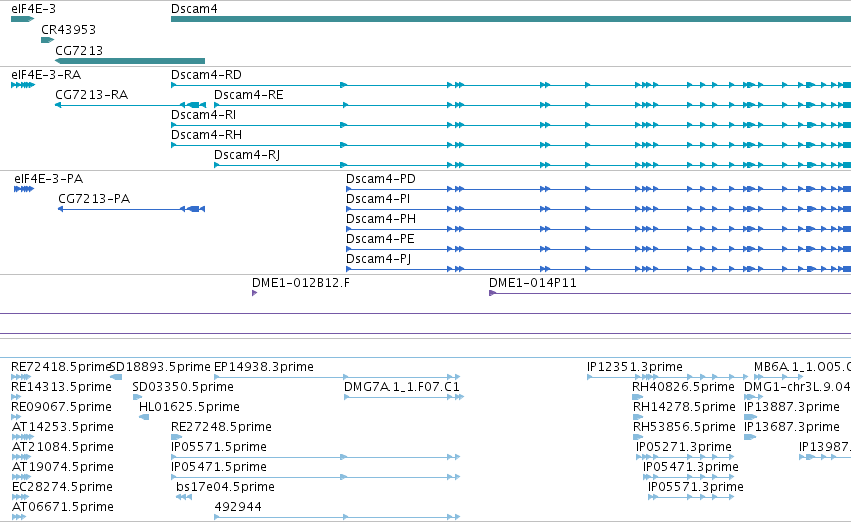Select EST label IP05571.3prime

(x=696, y=487)
